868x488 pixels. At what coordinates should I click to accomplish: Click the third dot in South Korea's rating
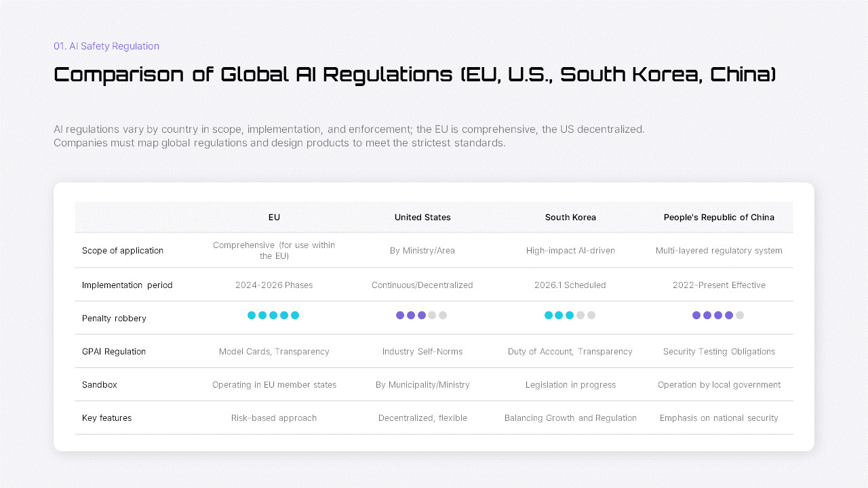tap(570, 315)
